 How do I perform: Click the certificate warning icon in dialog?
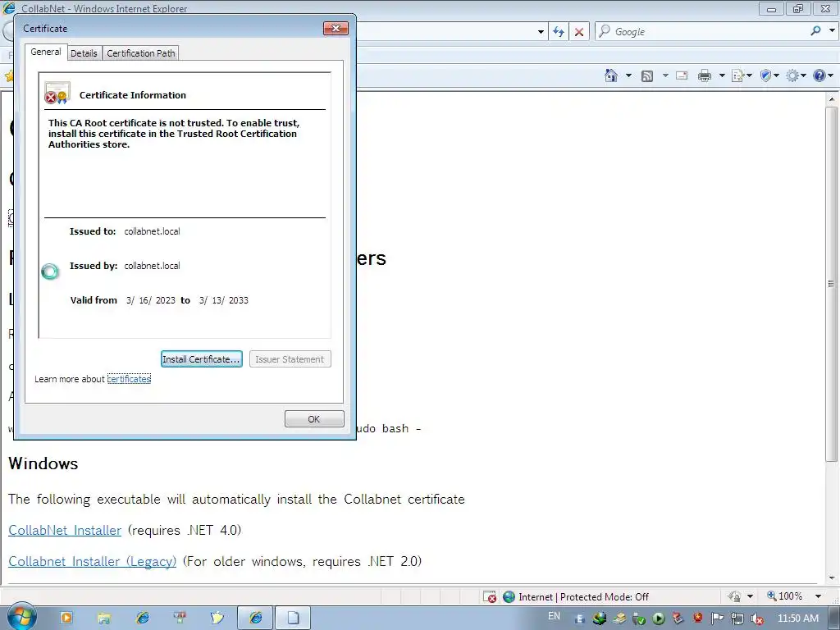coord(57,94)
